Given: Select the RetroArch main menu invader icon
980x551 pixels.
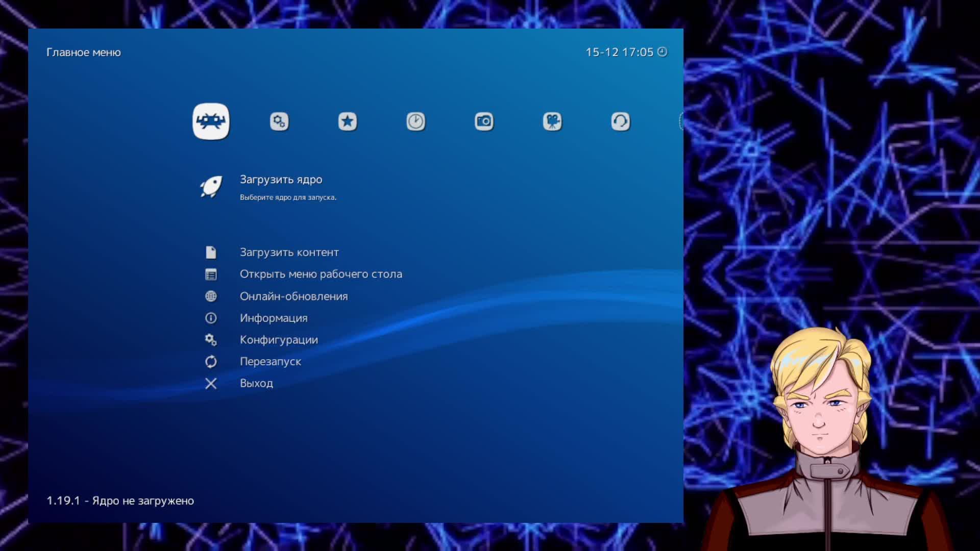Looking at the screenshot, I should tap(211, 121).
